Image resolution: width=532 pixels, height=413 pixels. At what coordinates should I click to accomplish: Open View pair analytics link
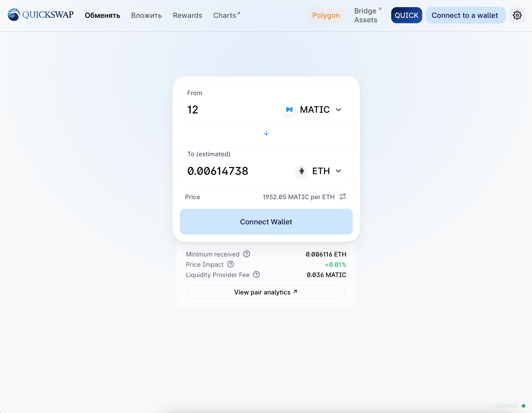point(266,292)
